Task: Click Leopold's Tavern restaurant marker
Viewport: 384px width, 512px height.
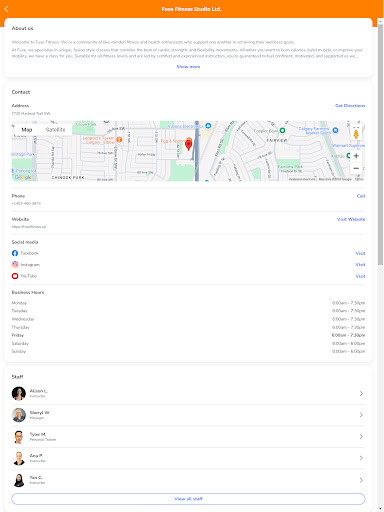Action: [x=119, y=139]
